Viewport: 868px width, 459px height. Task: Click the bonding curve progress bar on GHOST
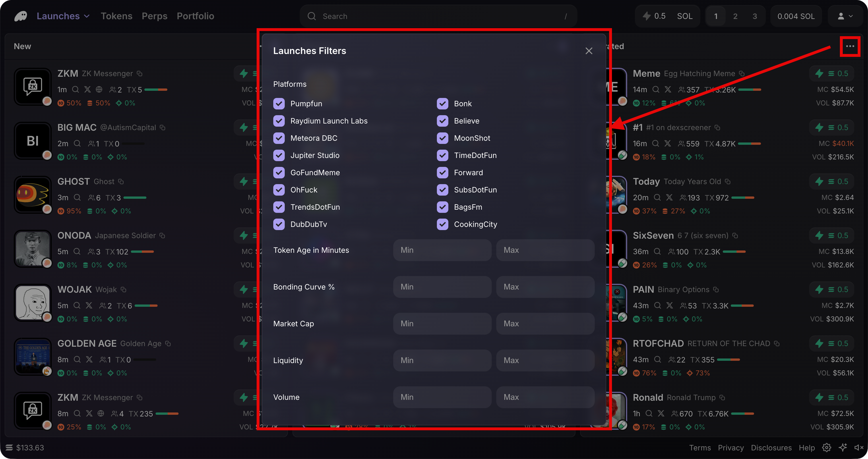click(x=135, y=198)
